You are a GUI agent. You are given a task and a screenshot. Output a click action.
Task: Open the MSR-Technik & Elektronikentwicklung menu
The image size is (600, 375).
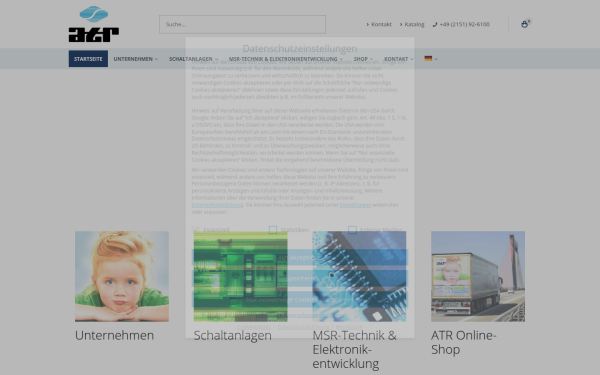pos(285,59)
